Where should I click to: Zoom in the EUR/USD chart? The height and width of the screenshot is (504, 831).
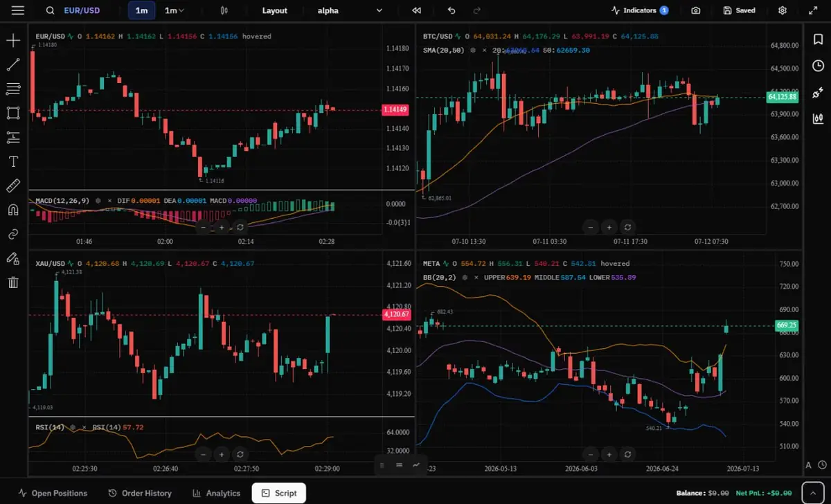(x=222, y=227)
